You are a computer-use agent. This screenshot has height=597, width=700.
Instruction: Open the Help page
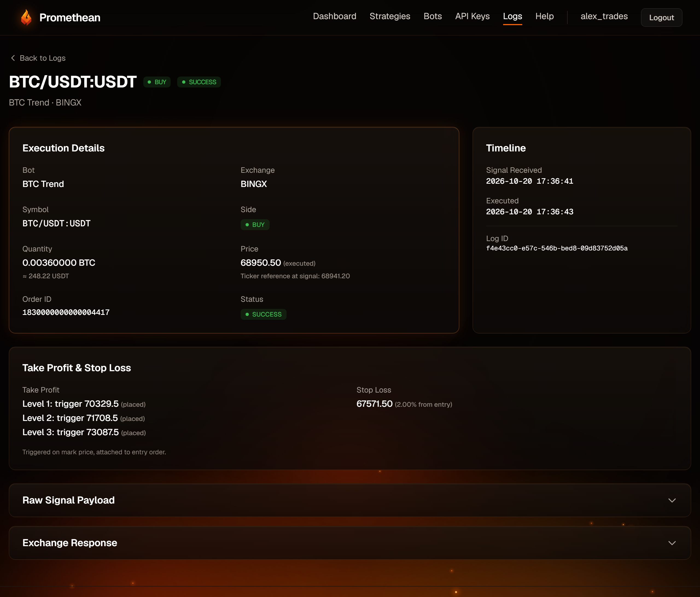click(545, 16)
